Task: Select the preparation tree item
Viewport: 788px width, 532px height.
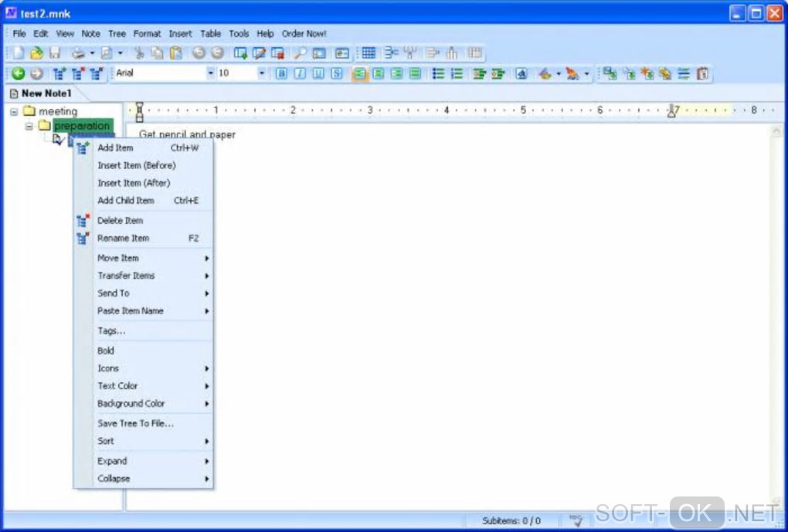Action: click(82, 126)
